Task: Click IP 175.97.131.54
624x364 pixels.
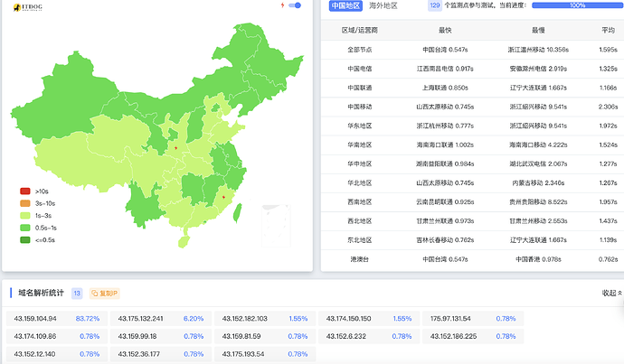Action: [x=450, y=319]
